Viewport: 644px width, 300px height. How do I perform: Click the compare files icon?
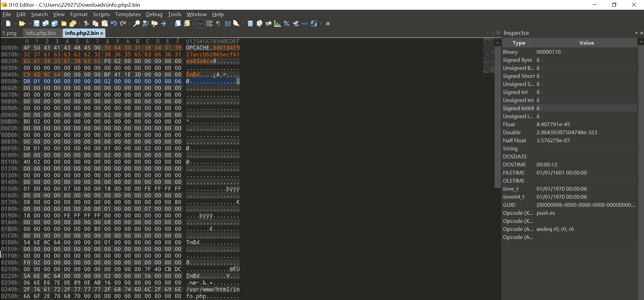tap(268, 23)
